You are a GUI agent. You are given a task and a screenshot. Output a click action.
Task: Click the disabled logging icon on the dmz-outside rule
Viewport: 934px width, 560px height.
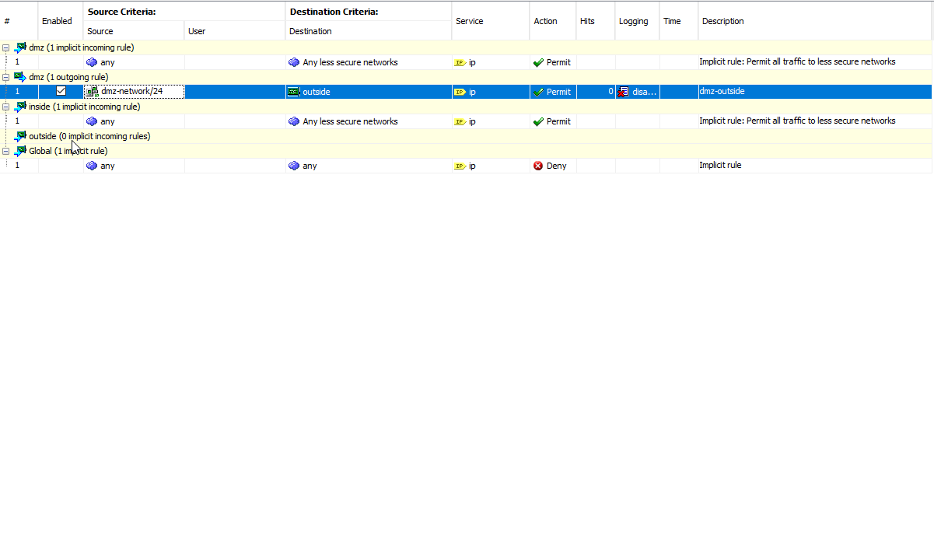(622, 91)
